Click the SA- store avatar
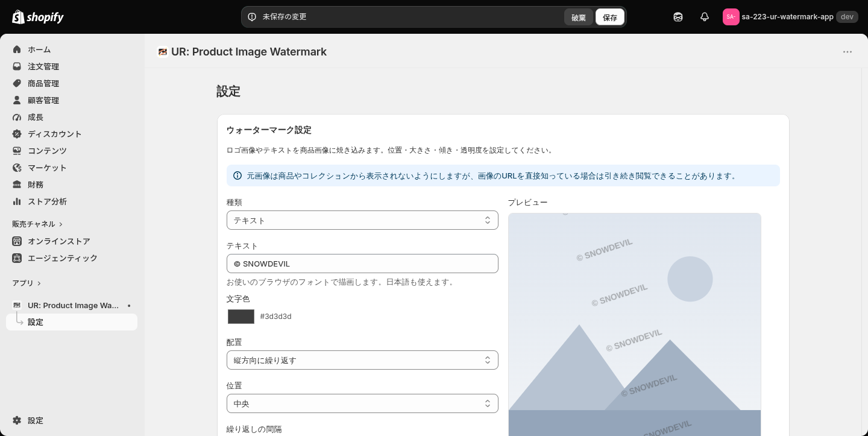 (731, 17)
